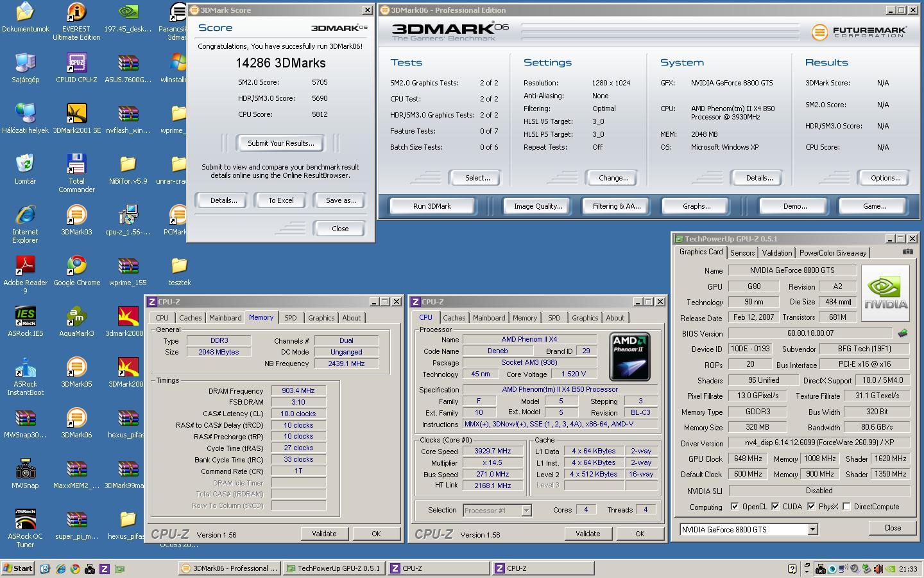Launch 3DMark05 desktop shortcut
The height and width of the screenshot is (578, 924).
pos(76,372)
